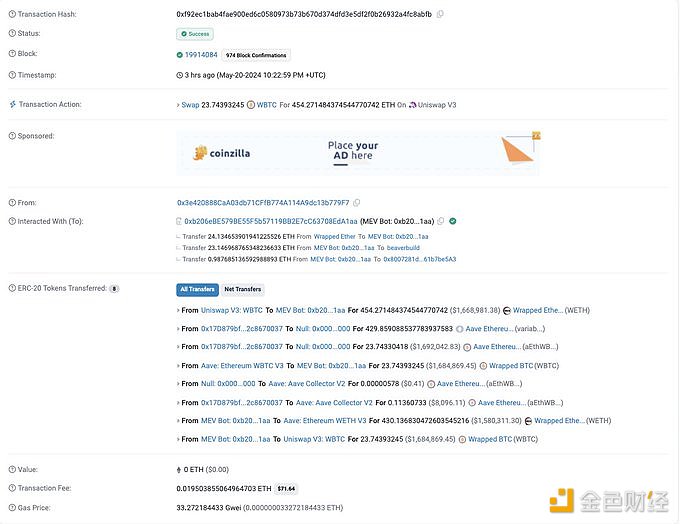Click the 974 Block Confirmations badge
The height and width of the screenshot is (524, 680).
(256, 55)
